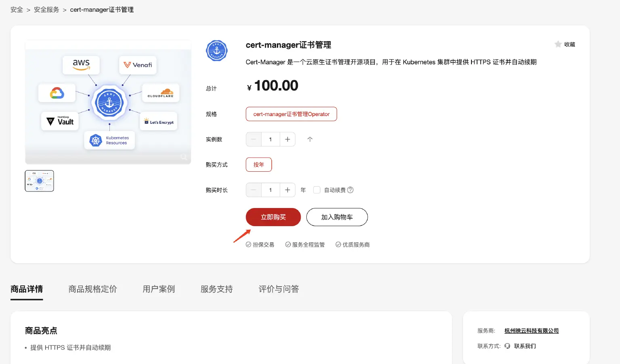The width and height of the screenshot is (620, 364).
Task: Click the question mark icon after 自动续费
Action: (x=350, y=189)
